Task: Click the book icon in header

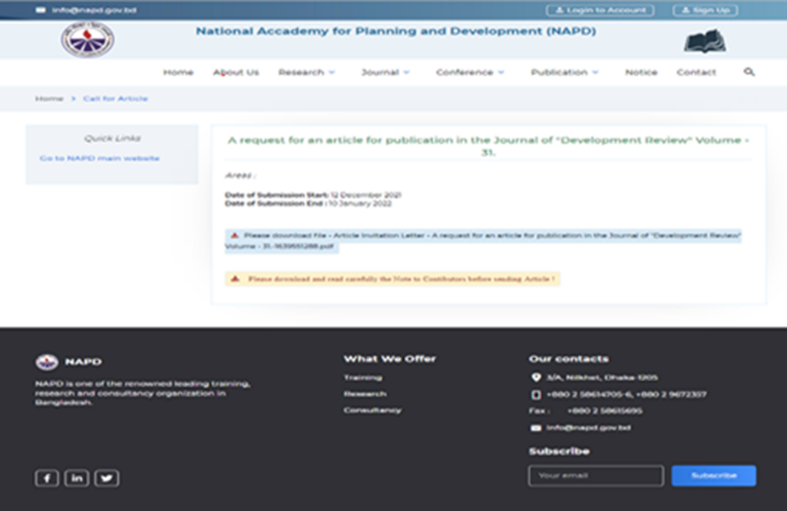Action: click(x=705, y=41)
